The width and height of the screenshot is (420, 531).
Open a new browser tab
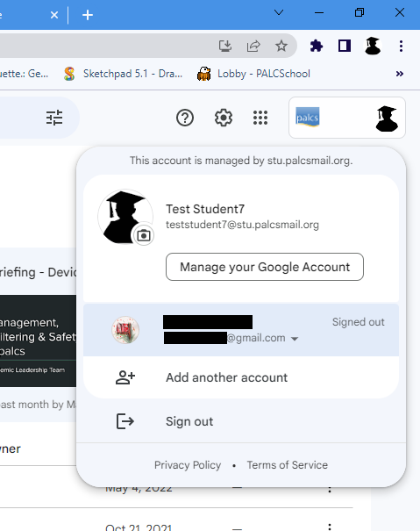coord(88,15)
